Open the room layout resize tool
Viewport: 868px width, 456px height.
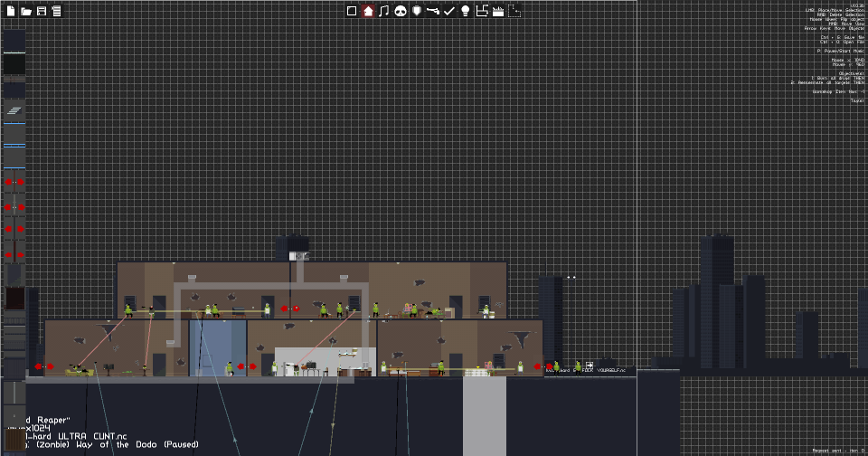pos(482,11)
